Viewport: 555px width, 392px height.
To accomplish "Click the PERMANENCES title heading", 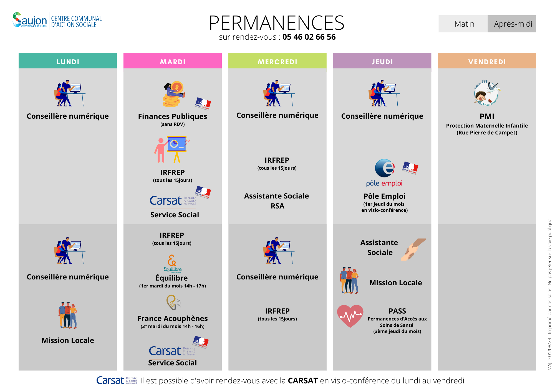I will [x=277, y=23].
